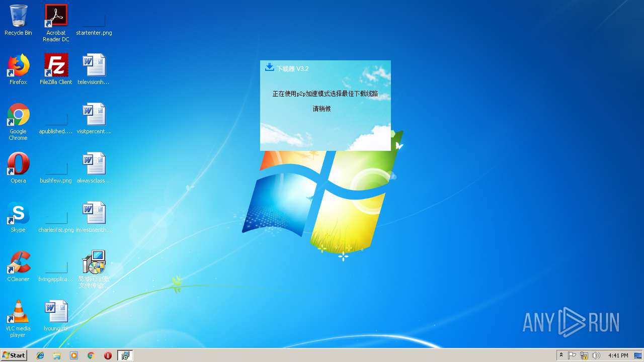
Task: Open Opera from the taskbar
Action: pyautogui.click(x=108, y=355)
